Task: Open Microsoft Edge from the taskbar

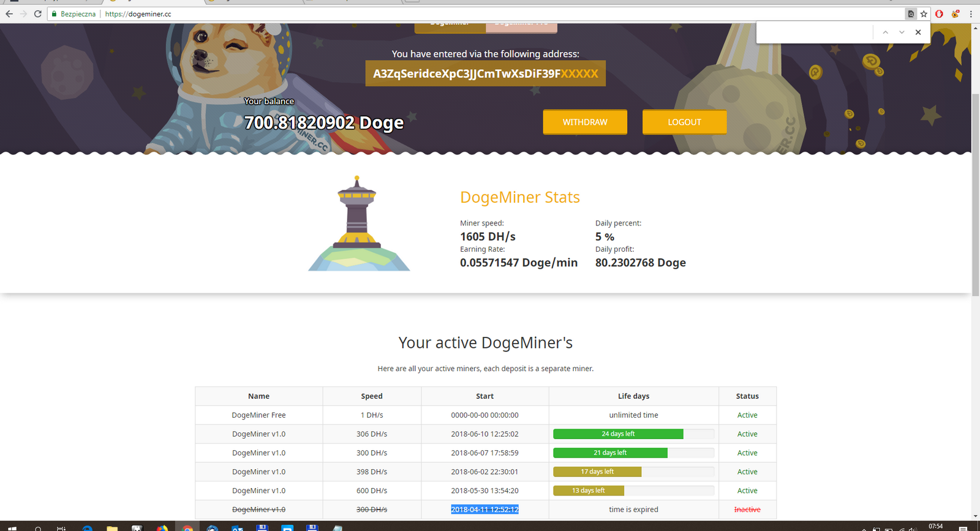Action: (87, 528)
